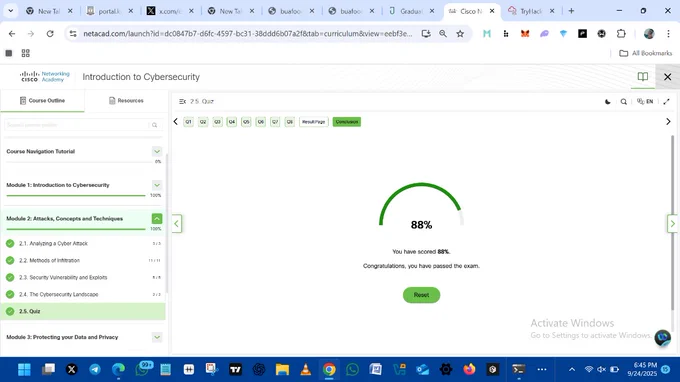Open Windows Start menu
Viewport: 680px width, 382px height.
[x=24, y=369]
